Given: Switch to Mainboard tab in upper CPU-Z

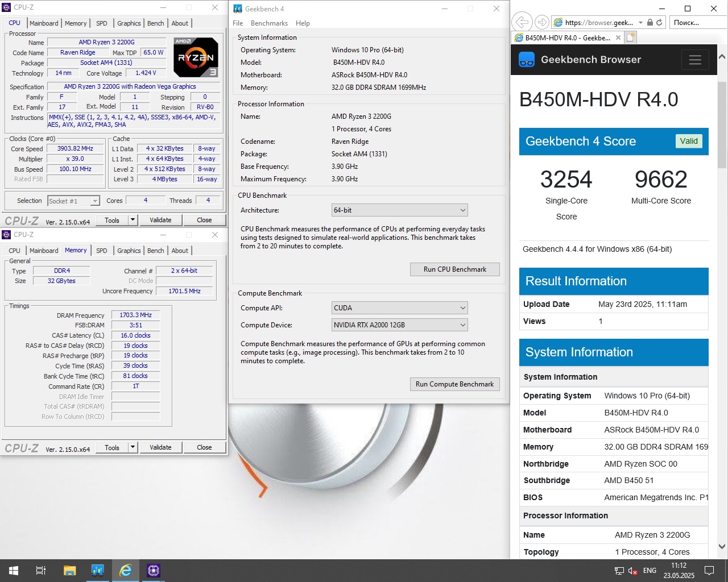Looking at the screenshot, I should point(44,23).
